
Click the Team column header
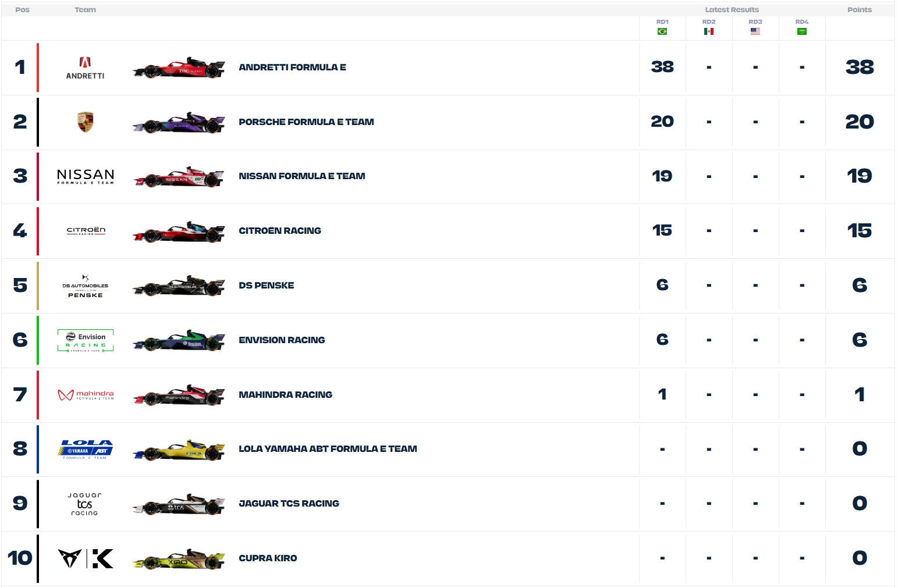[x=85, y=10]
